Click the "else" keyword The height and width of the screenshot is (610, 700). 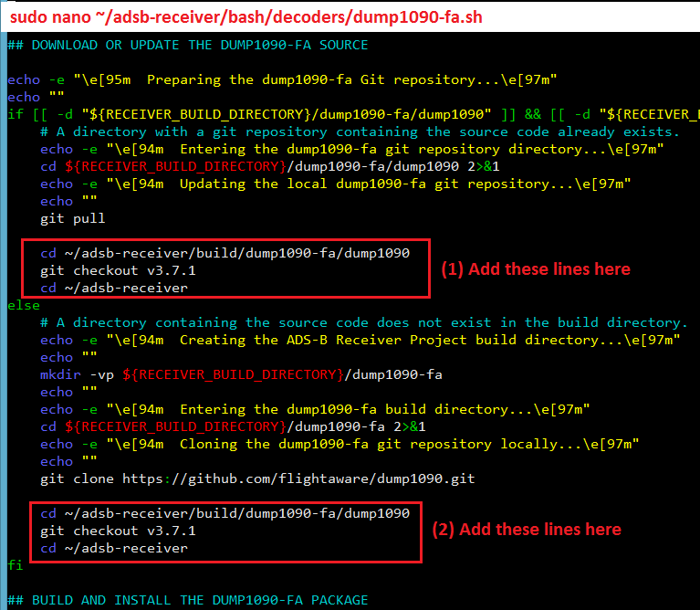click(x=24, y=305)
